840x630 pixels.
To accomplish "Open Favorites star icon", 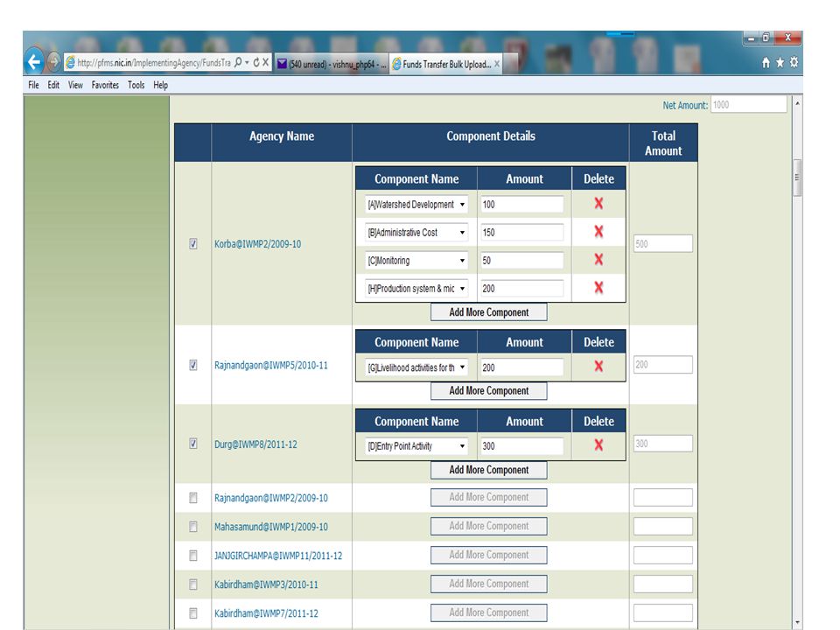I will point(780,63).
